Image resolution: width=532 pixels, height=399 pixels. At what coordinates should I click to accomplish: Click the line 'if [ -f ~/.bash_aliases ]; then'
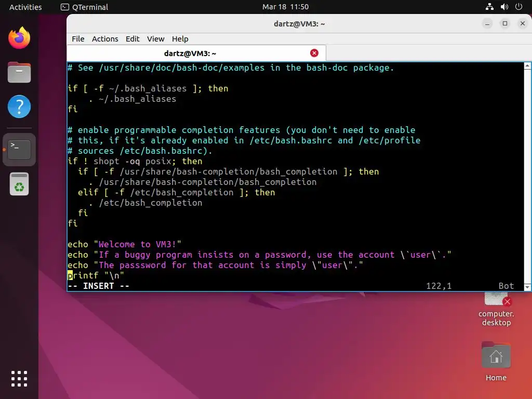click(x=148, y=88)
